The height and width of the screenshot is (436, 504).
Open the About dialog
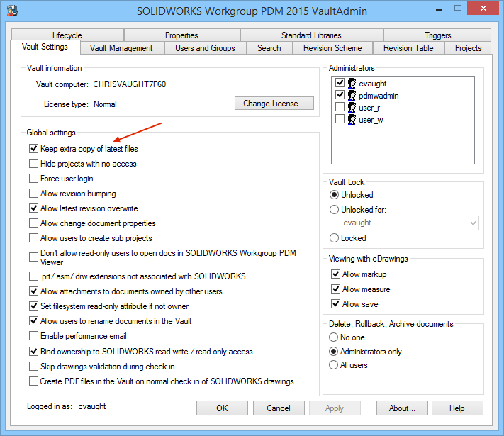(402, 408)
